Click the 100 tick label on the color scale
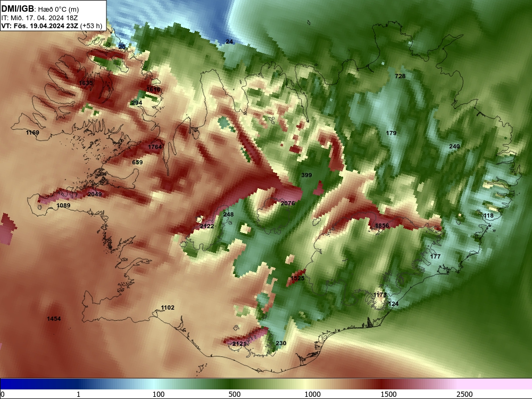532x399 pixels. point(159,394)
